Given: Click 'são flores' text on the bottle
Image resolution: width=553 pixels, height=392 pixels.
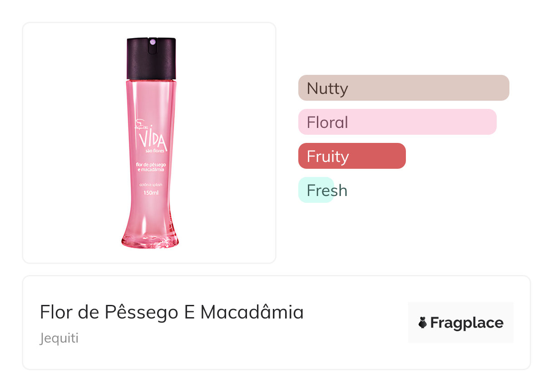Looking at the screenshot, I should tap(154, 151).
